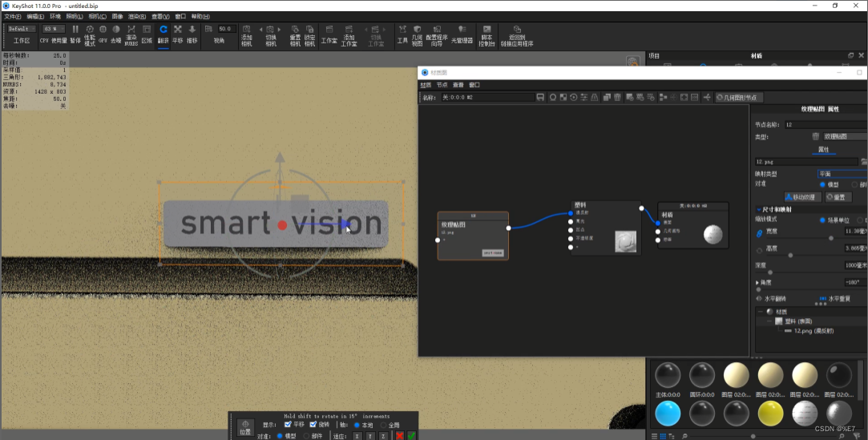
Task: Open the 类型 纹理贴图 type dropdown
Action: tap(845, 136)
